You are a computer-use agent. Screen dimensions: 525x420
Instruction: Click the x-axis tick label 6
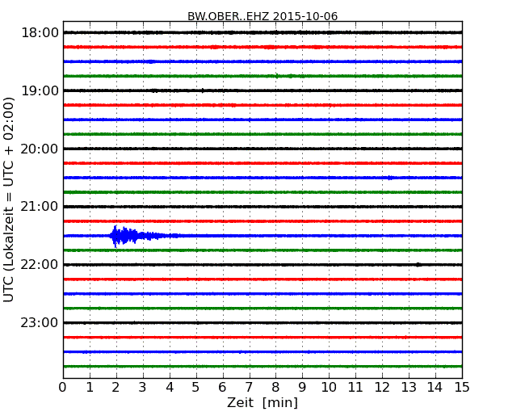(x=222, y=388)
